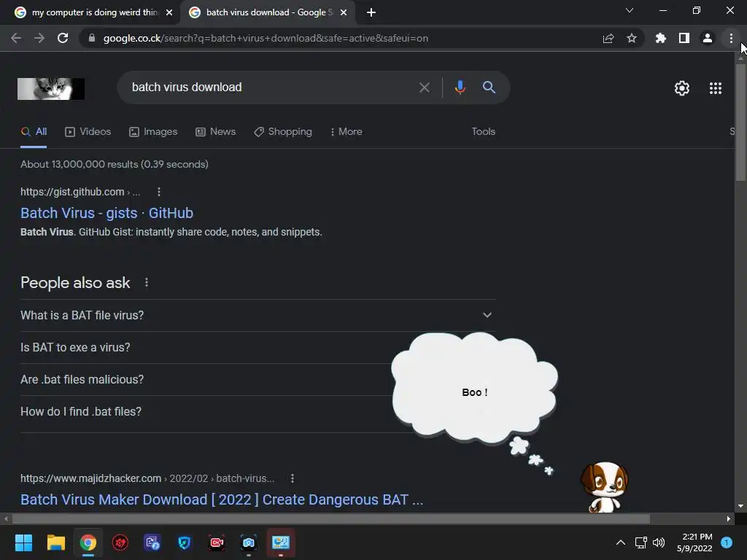Image resolution: width=747 pixels, height=560 pixels.
Task: Start voice search with microphone
Action: pyautogui.click(x=460, y=87)
